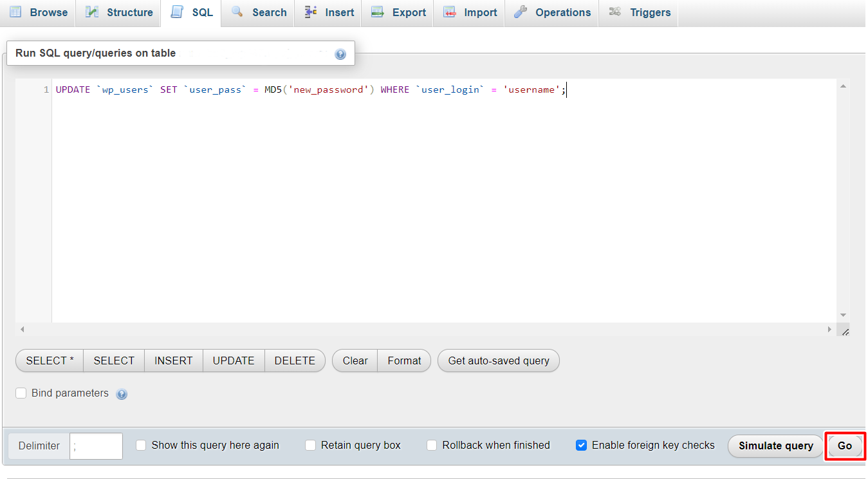Go to the Search tab
The width and height of the screenshot is (868, 479).
258,13
